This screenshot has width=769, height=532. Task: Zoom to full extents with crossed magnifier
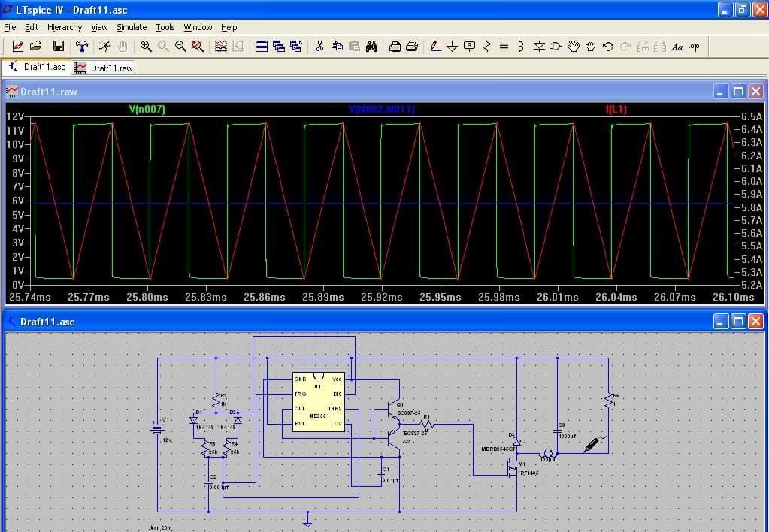(198, 47)
